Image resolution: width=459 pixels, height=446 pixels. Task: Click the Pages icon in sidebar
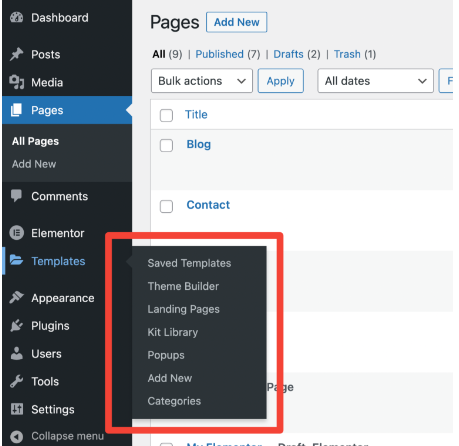coord(16,110)
